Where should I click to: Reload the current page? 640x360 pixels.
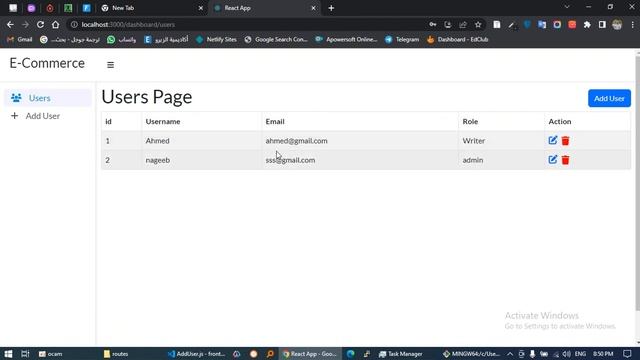click(x=40, y=24)
